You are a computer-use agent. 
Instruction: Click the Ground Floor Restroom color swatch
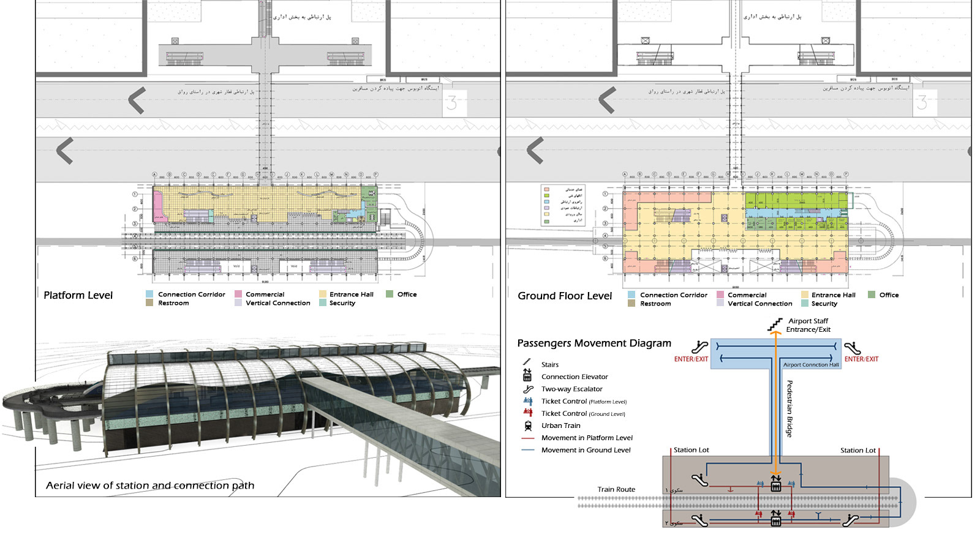[x=631, y=303]
